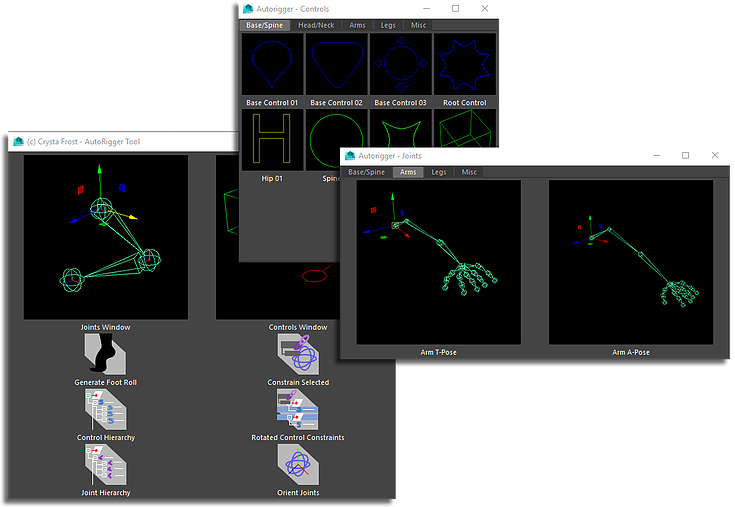
Task: Click the Root Control label
Action: pyautogui.click(x=465, y=103)
